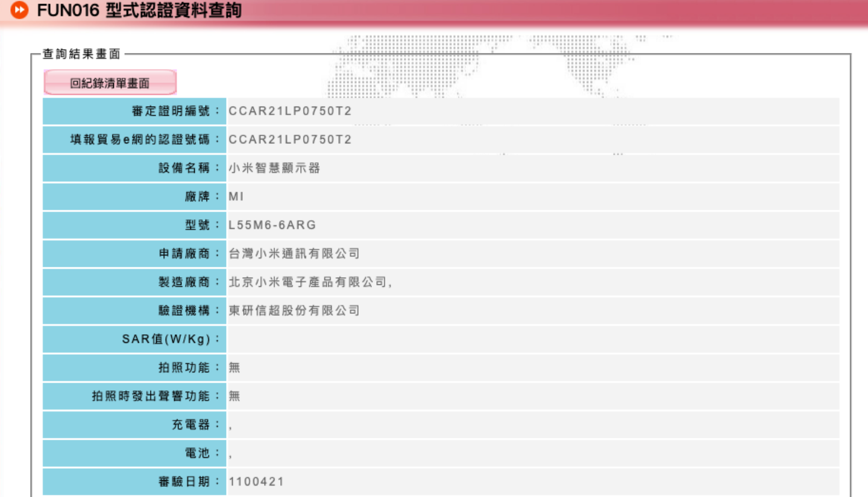The width and height of the screenshot is (868, 497).
Task: Select the 設備名稱 label
Action: [x=189, y=168]
